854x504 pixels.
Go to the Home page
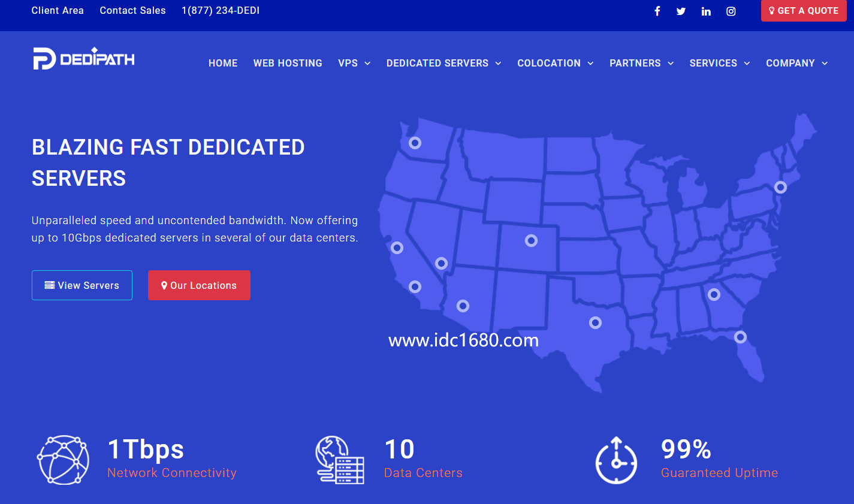point(223,63)
